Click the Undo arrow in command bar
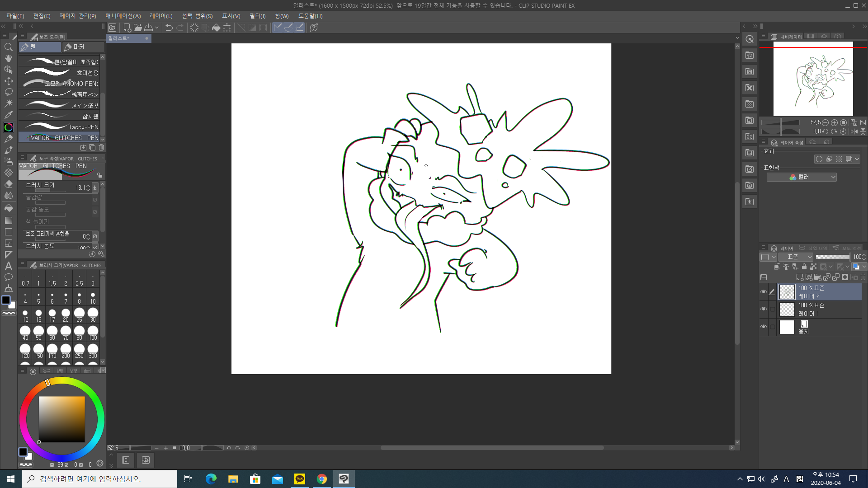 (x=169, y=28)
